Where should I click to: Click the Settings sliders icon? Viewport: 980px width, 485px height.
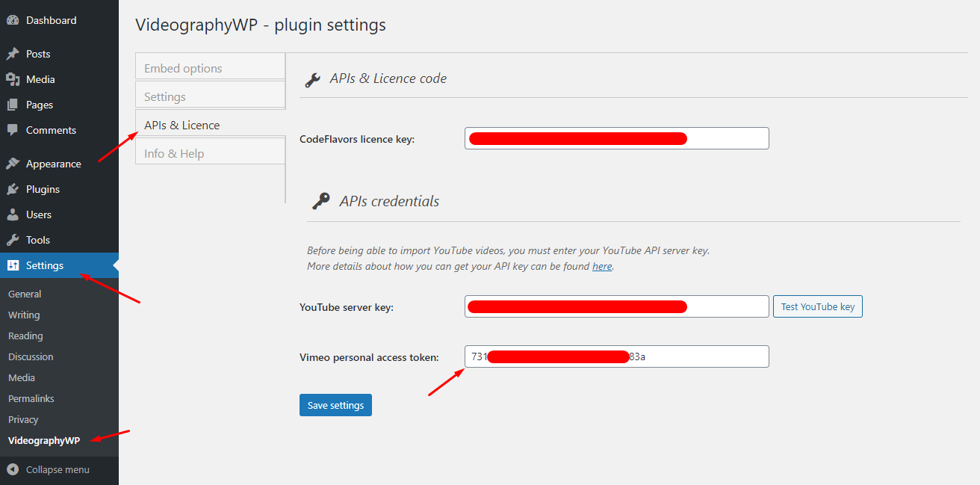tap(13, 265)
